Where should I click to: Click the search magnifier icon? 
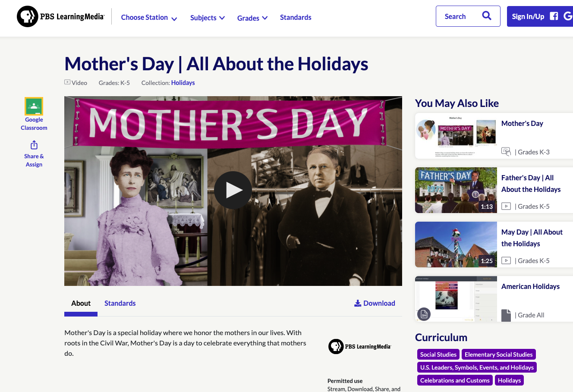point(487,16)
